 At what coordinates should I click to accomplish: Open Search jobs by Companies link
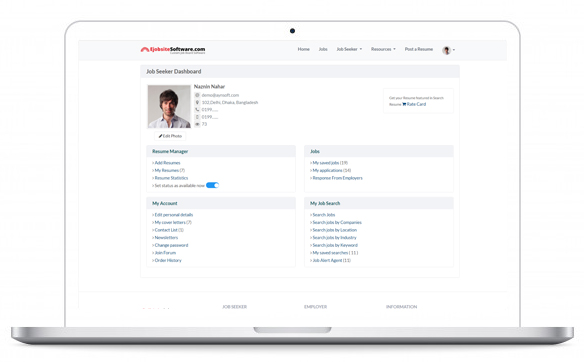click(x=337, y=222)
